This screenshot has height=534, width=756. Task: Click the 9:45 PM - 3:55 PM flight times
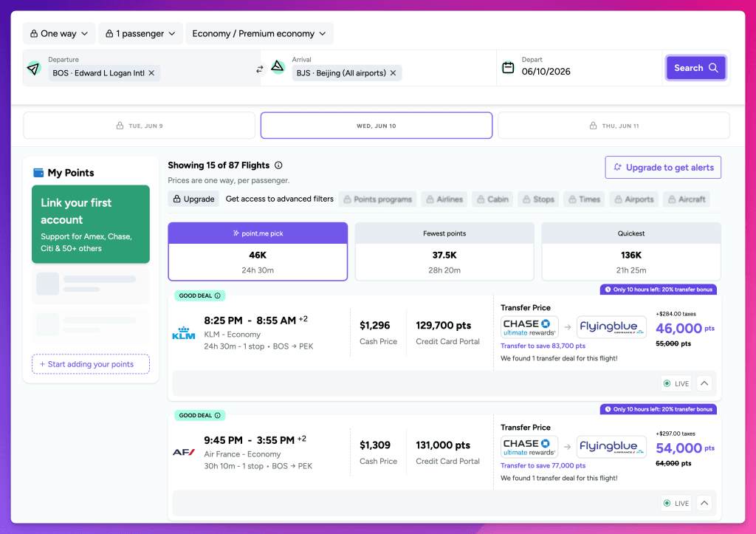255,440
